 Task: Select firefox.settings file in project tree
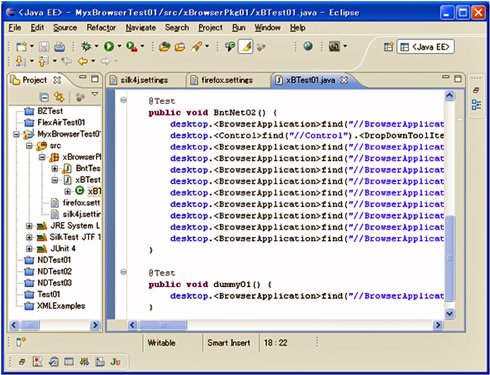tap(75, 203)
